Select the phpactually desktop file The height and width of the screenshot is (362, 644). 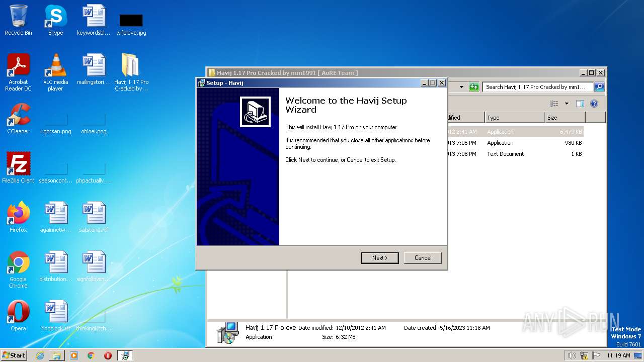94,173
